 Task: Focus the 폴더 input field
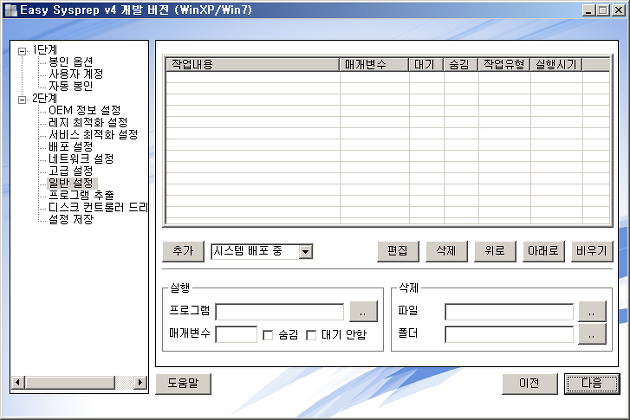tap(509, 334)
